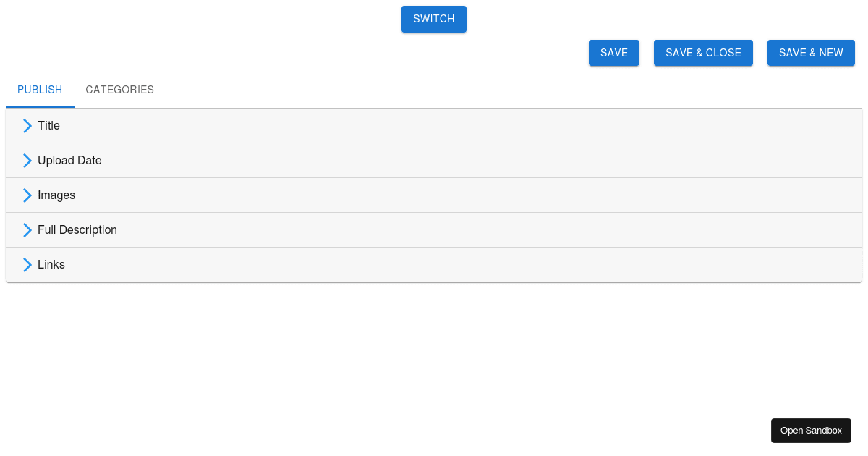Open Sandbox via the bottom-right button
Viewport: 868px width, 456px height.
[811, 430]
